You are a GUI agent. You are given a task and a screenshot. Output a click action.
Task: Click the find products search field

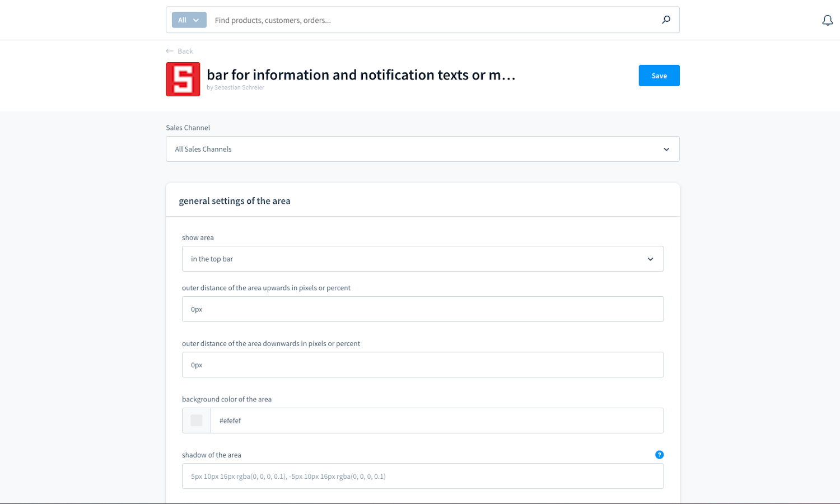(392, 20)
